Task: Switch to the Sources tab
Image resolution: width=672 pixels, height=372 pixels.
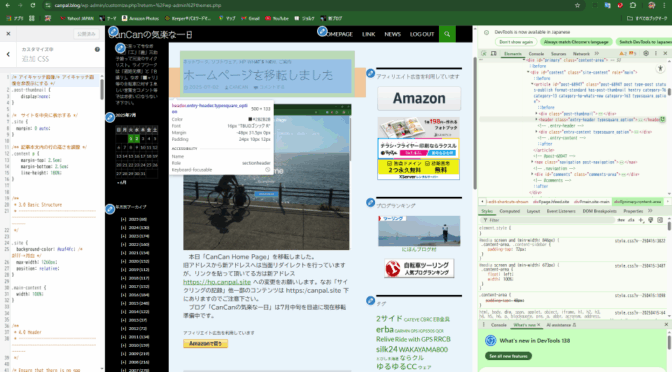Action: [x=558, y=54]
